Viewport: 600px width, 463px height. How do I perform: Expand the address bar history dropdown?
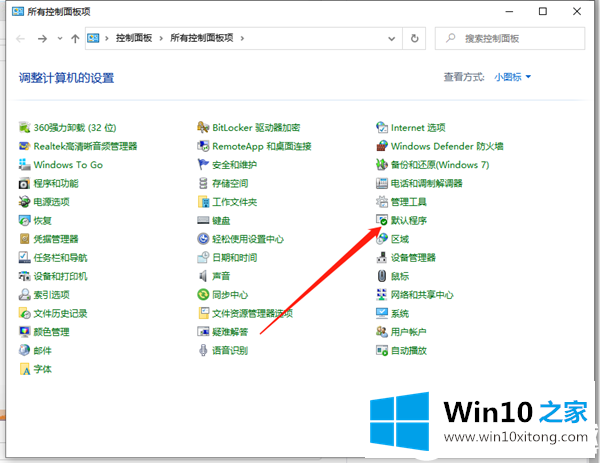tap(391, 38)
